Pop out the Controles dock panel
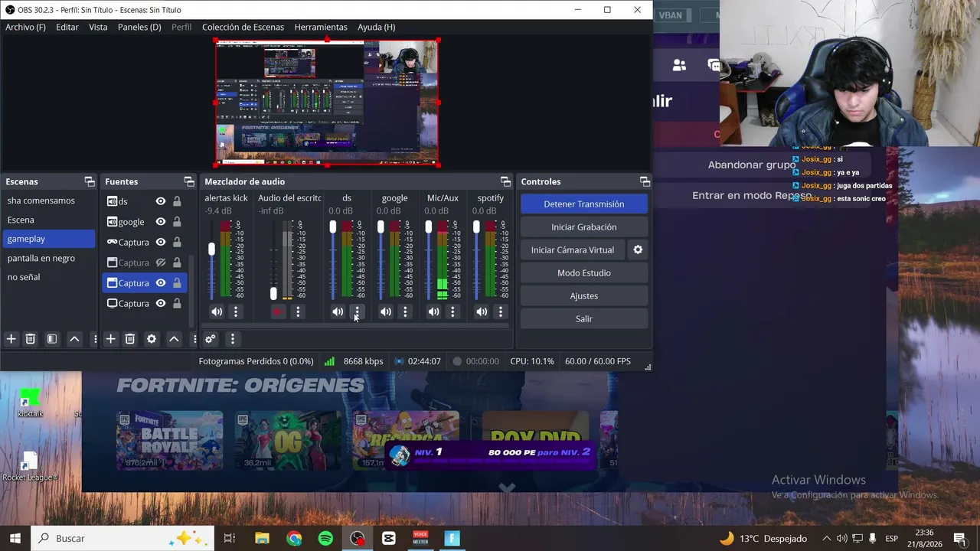 point(645,181)
